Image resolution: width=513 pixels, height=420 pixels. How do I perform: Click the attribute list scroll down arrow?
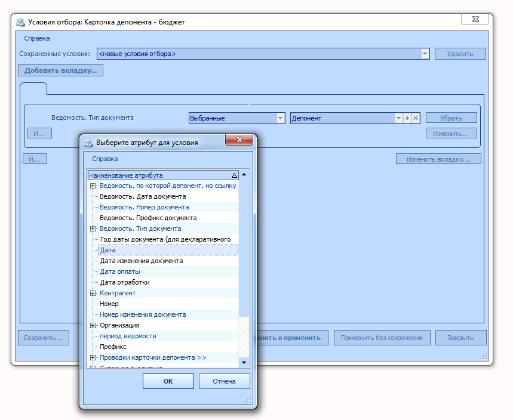[x=244, y=363]
